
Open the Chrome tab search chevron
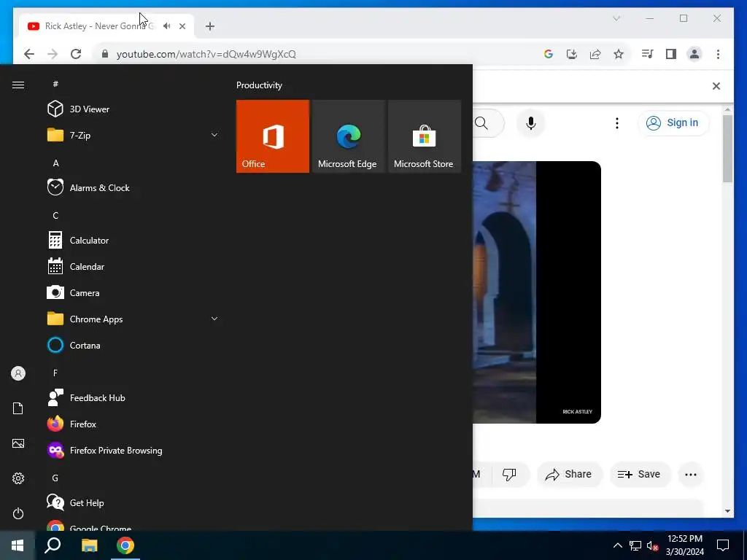pos(616,18)
